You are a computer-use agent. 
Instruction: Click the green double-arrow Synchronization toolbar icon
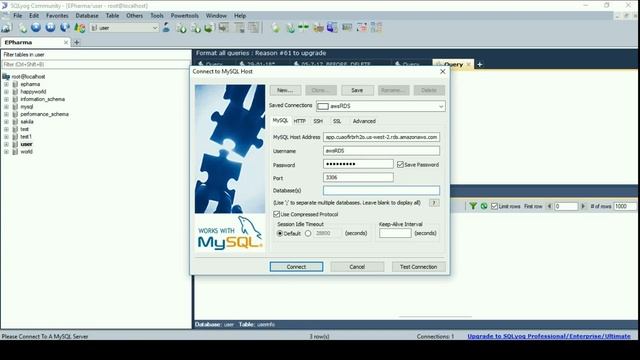(x=304, y=27)
